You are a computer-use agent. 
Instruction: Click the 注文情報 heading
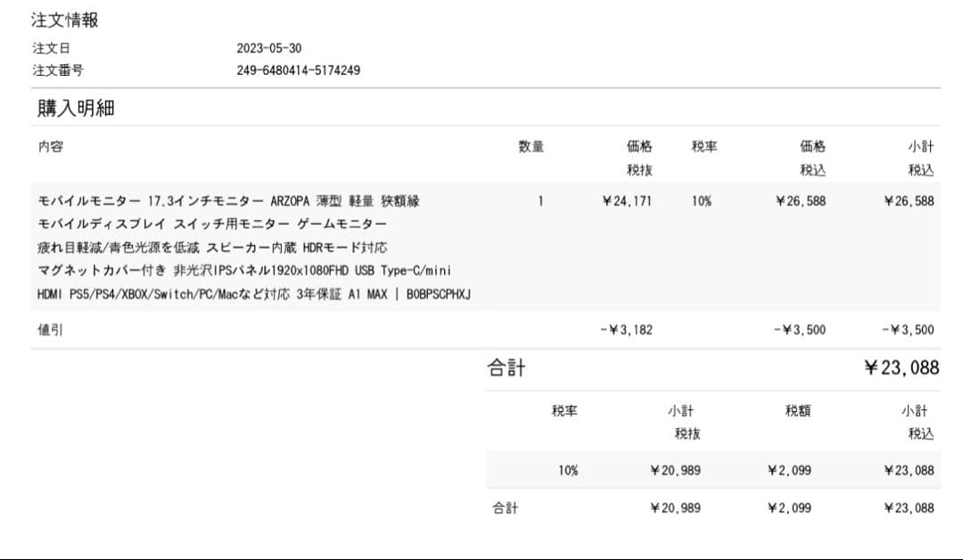click(x=65, y=21)
